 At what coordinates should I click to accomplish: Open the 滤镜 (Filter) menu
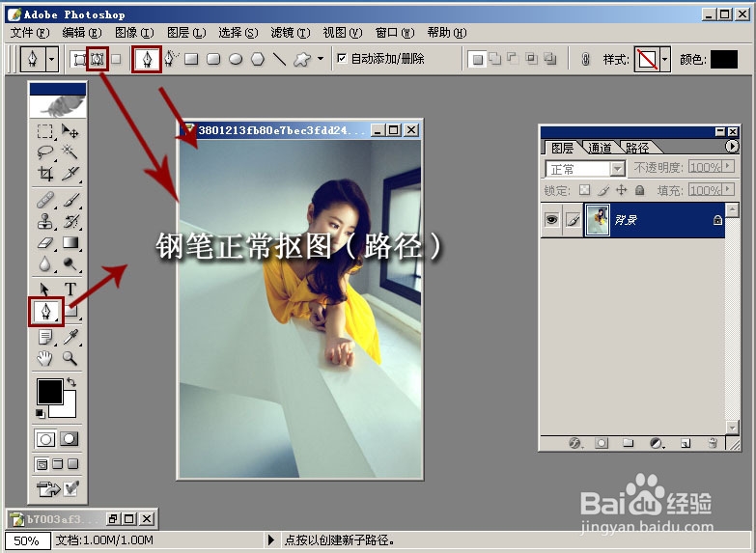click(x=291, y=32)
